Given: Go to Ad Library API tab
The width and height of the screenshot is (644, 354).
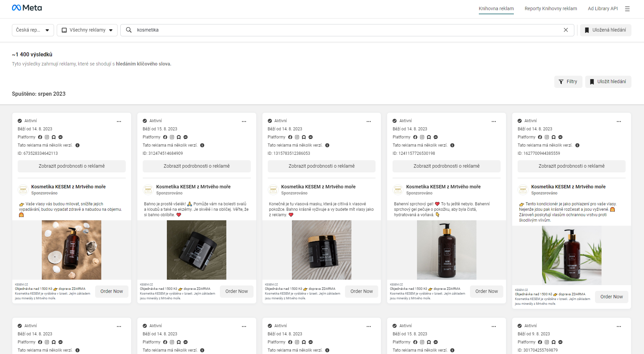Looking at the screenshot, I should pyautogui.click(x=603, y=8).
